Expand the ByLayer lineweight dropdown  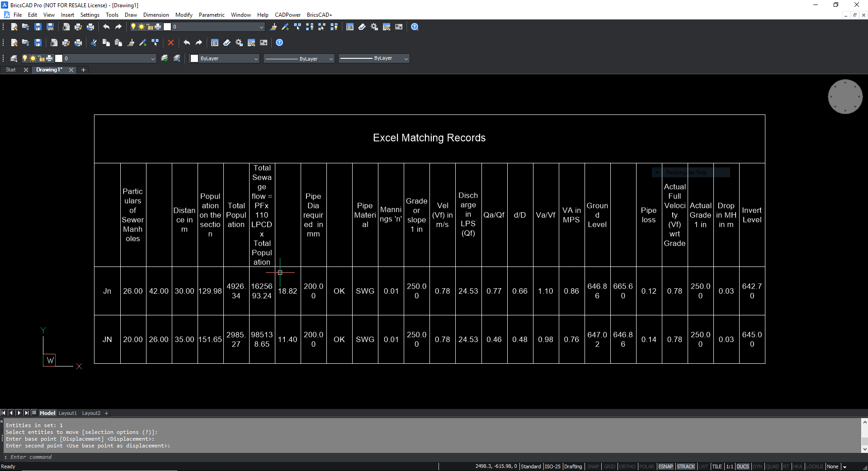(406, 58)
